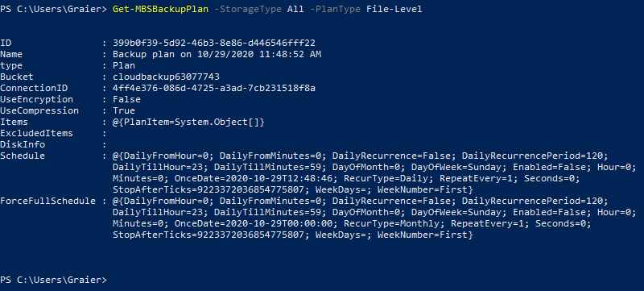
Task: Click the type Plan value
Action: [124, 66]
